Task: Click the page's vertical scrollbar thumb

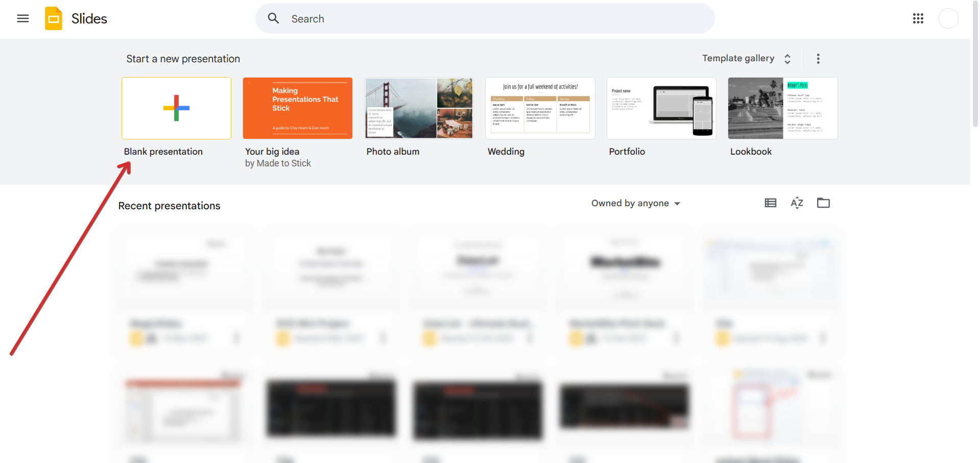Action: coord(975,64)
